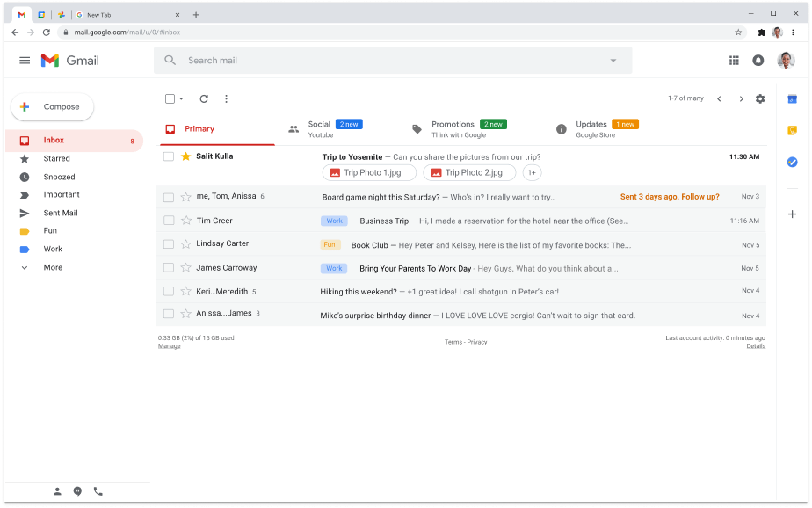Open Gmail settings gear
Viewport: 812px width, 508px height.
760,98
